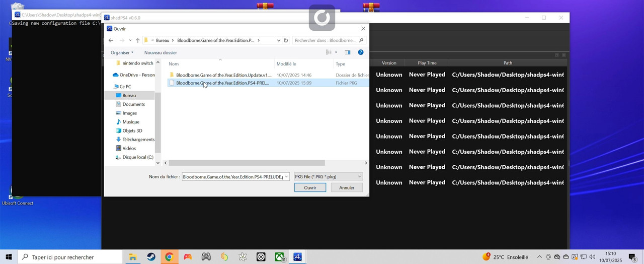Open Images in the navigation pane
Screen dimensions: 644x264
point(126,113)
